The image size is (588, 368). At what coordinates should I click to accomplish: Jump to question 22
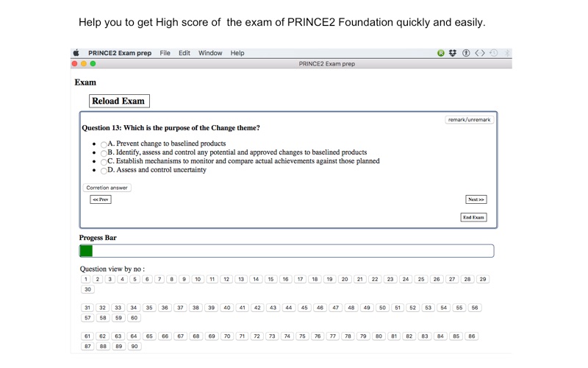click(375, 279)
